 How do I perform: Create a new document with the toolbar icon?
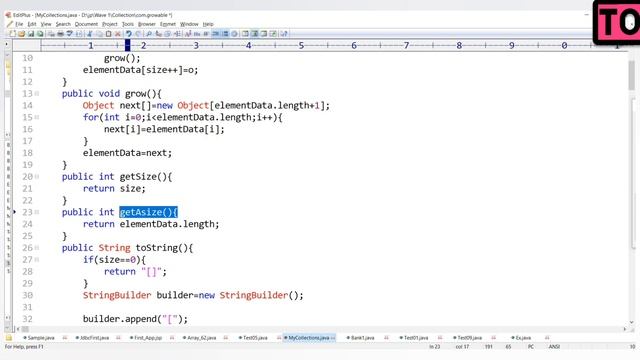(x=13, y=34)
